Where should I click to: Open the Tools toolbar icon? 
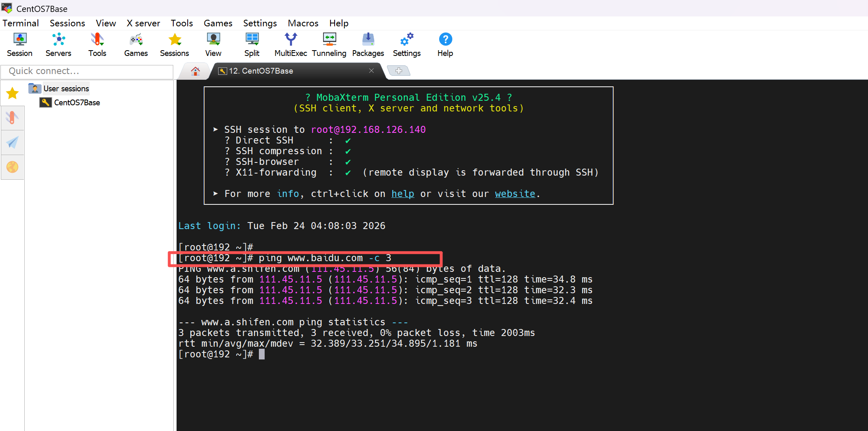97,45
